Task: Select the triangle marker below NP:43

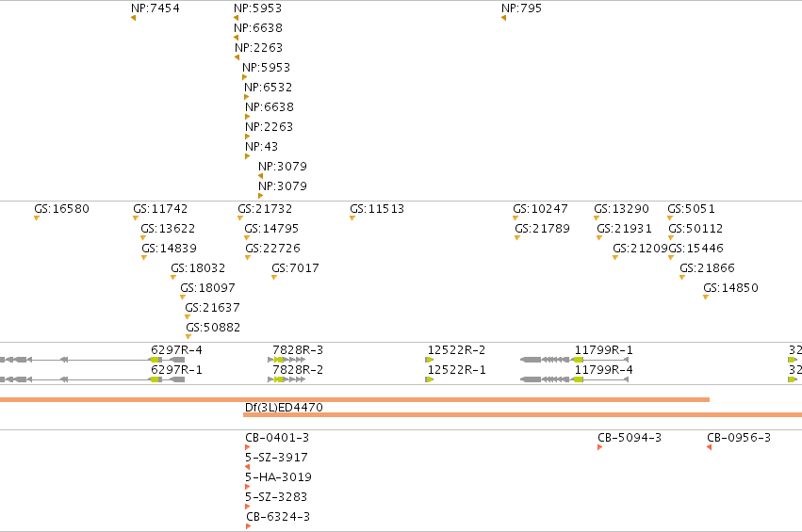Action: tap(248, 156)
